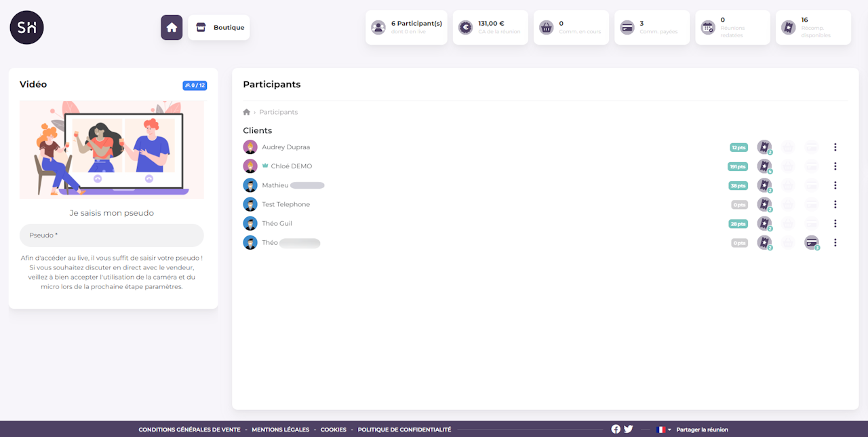Open Audrey Dupraa's rewards ticket icon
868x437 pixels.
pos(764,147)
